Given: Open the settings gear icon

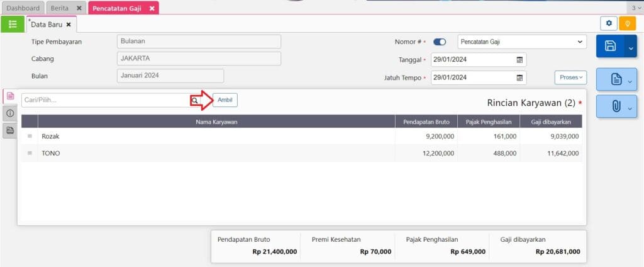Looking at the screenshot, I should (x=608, y=23).
